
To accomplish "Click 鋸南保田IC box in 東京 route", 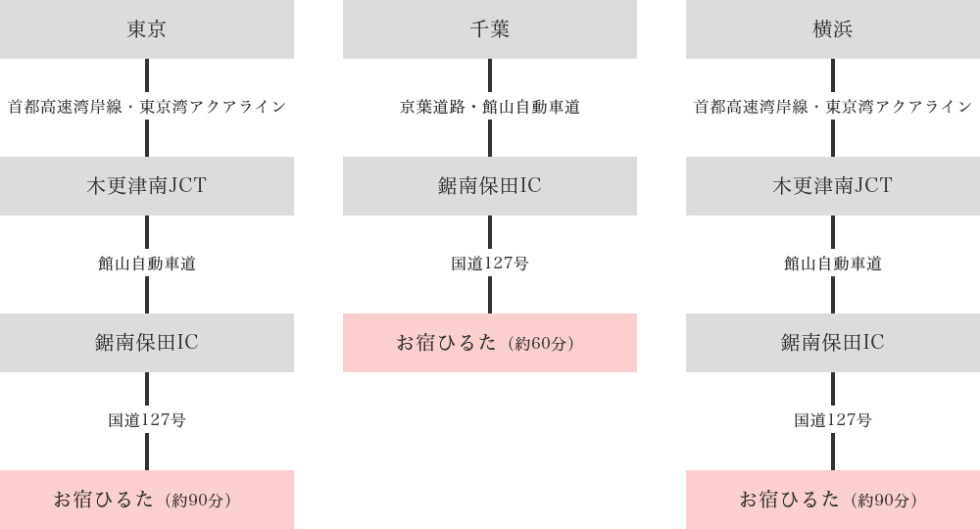I will click(x=147, y=343).
